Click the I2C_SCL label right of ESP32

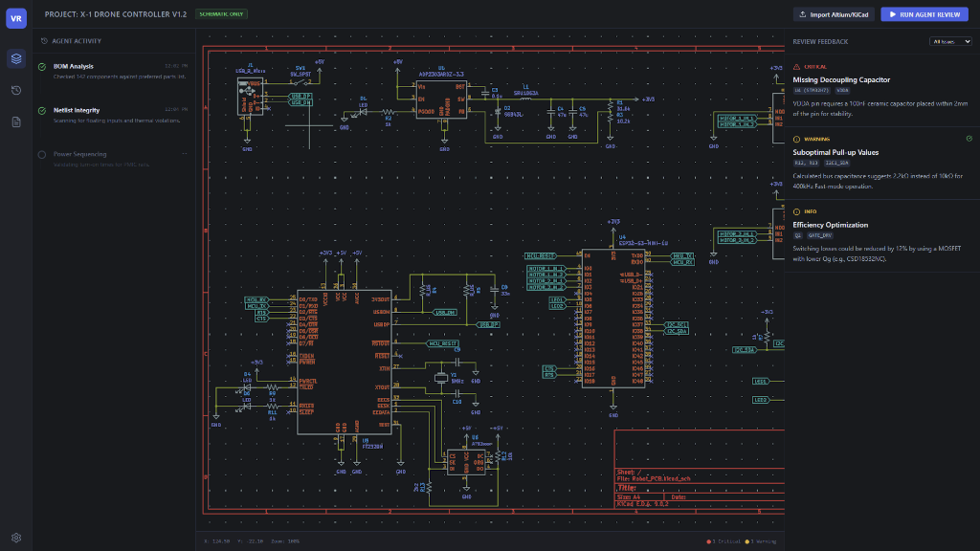pos(677,325)
